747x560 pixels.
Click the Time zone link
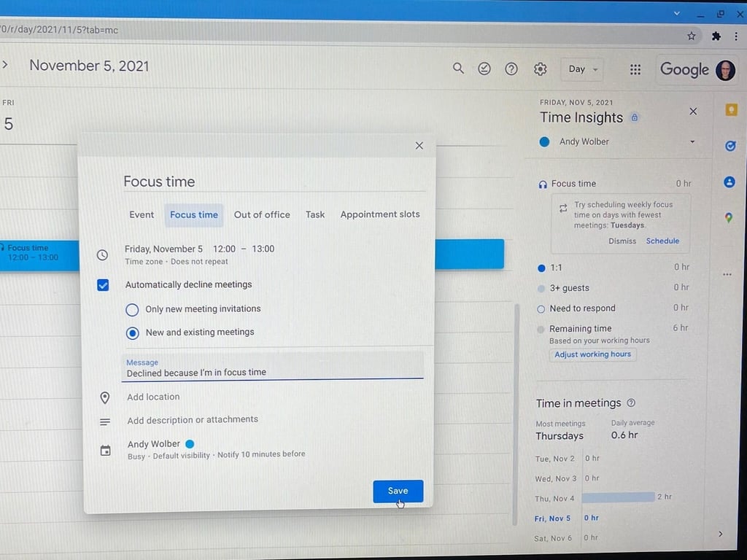pyautogui.click(x=144, y=262)
